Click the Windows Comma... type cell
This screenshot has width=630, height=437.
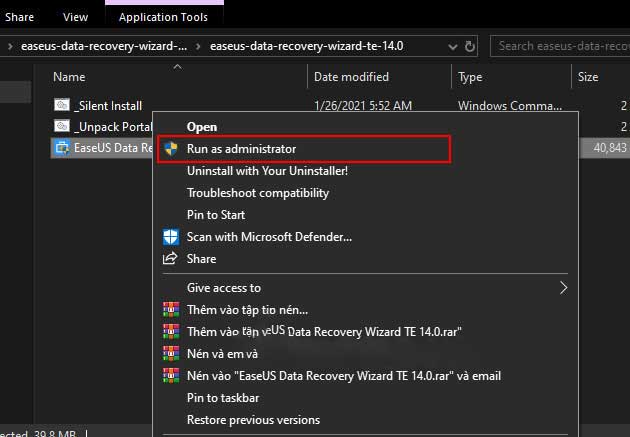coord(510,106)
